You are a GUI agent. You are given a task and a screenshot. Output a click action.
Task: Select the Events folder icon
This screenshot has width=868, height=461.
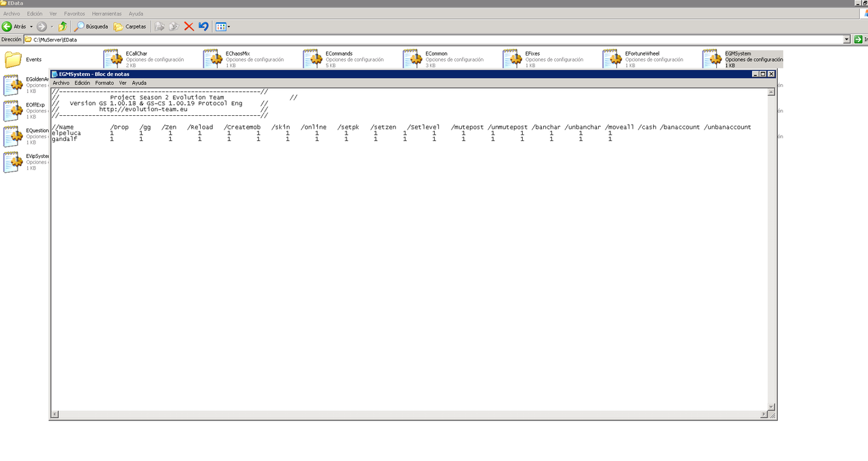13,60
